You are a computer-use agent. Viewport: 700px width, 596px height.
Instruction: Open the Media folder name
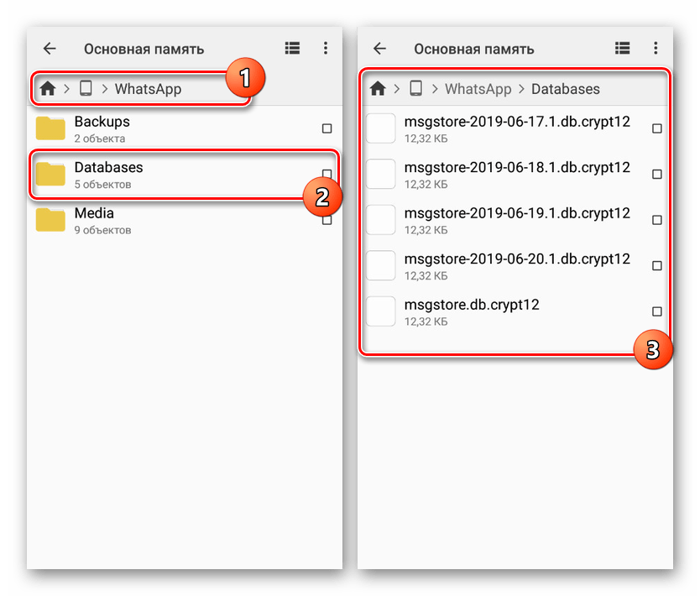tap(94, 213)
